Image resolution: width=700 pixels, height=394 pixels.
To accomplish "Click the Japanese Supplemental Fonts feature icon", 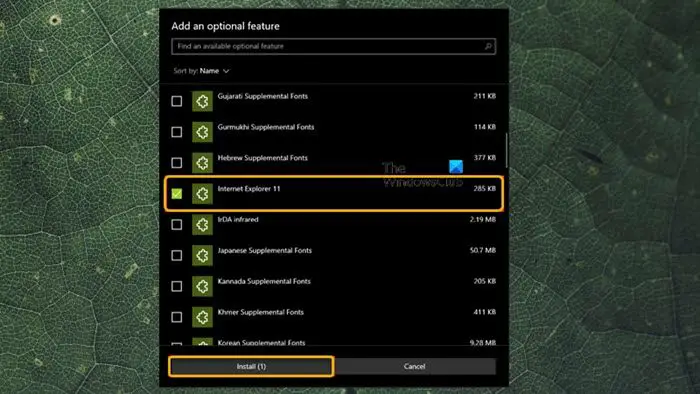I will tap(202, 255).
